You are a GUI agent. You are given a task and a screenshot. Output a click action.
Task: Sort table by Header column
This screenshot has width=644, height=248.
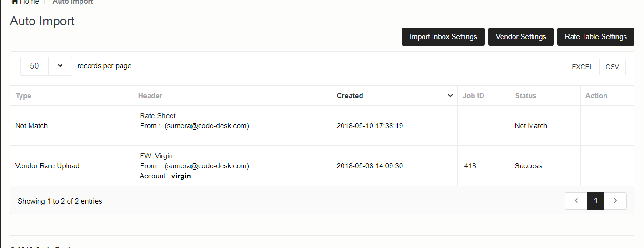pos(150,96)
